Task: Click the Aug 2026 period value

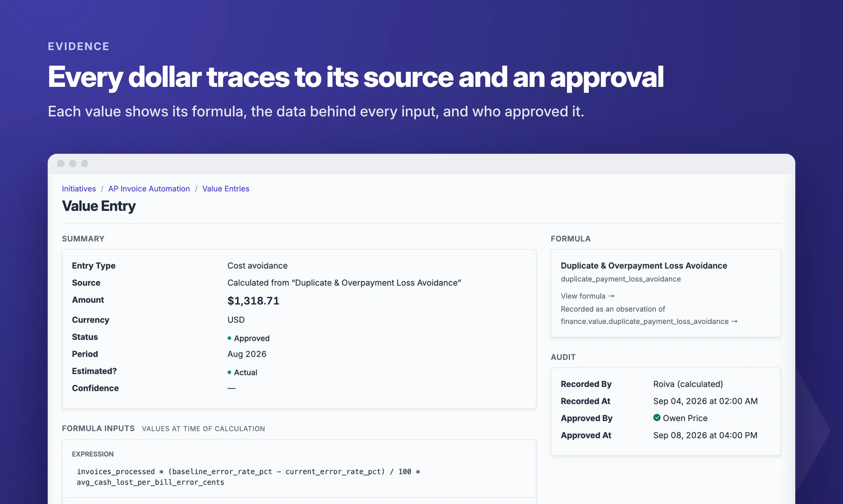Action: coord(247,354)
